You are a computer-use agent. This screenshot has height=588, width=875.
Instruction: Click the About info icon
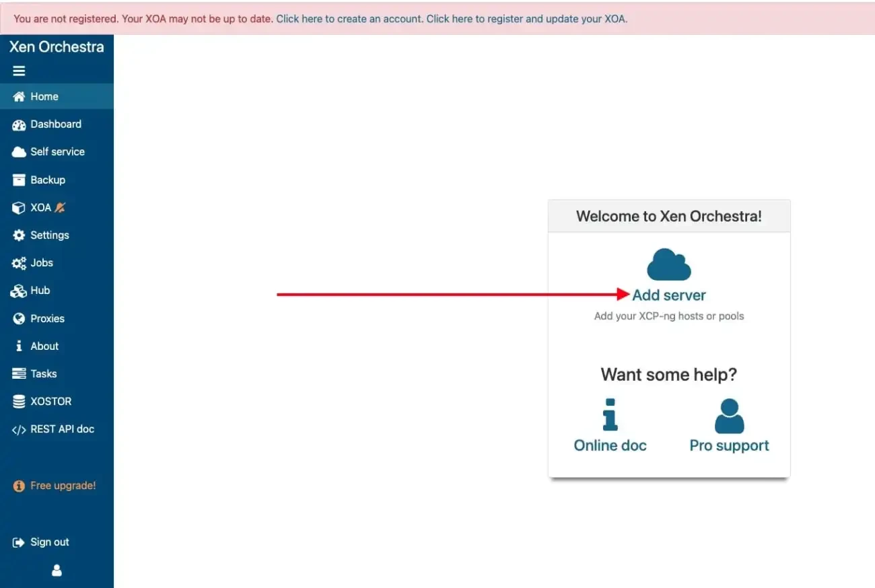[19, 346]
